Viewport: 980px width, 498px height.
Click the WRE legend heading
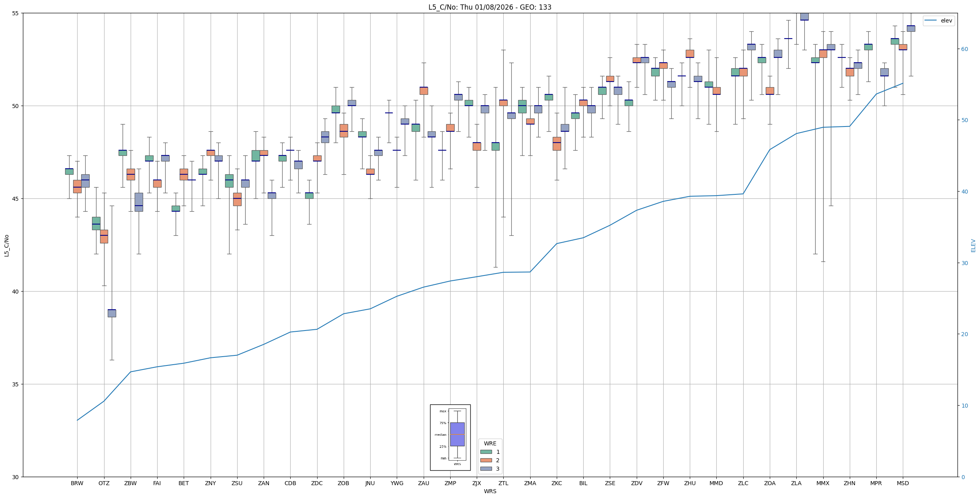(490, 443)
